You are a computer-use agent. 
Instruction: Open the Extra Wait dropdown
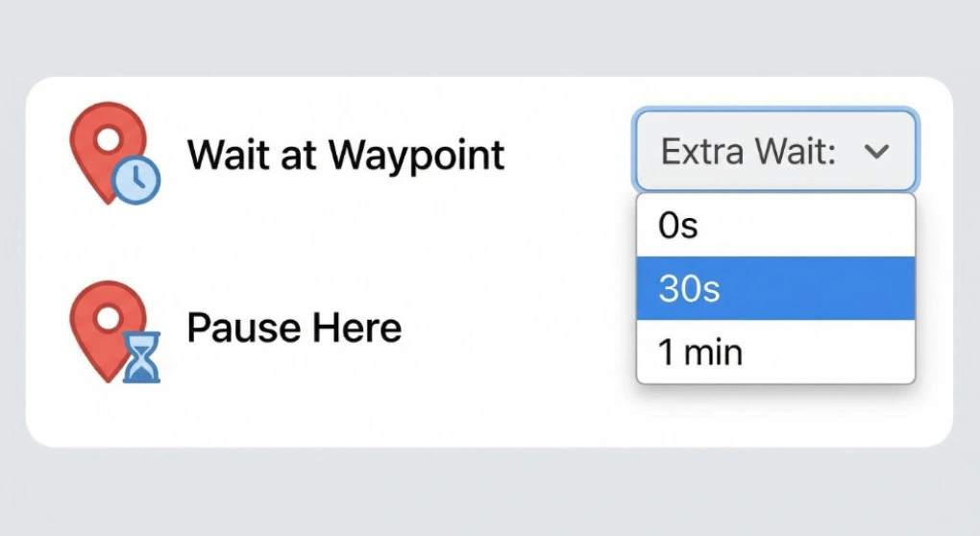[774, 151]
